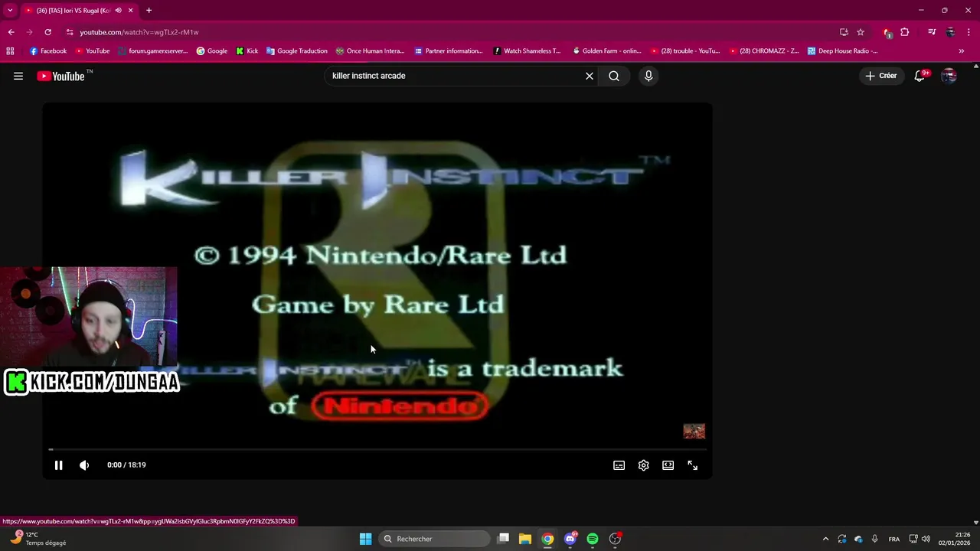Open the CHROMAZZ bookmark

tap(763, 51)
